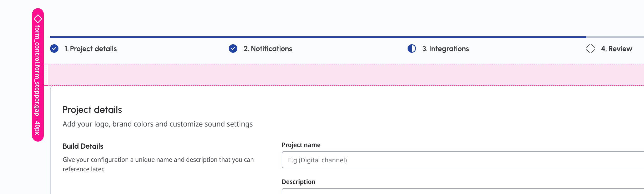Click the 'Add your logo, brand colors' subtitle
Screen dimensions: 644x194
(157, 124)
